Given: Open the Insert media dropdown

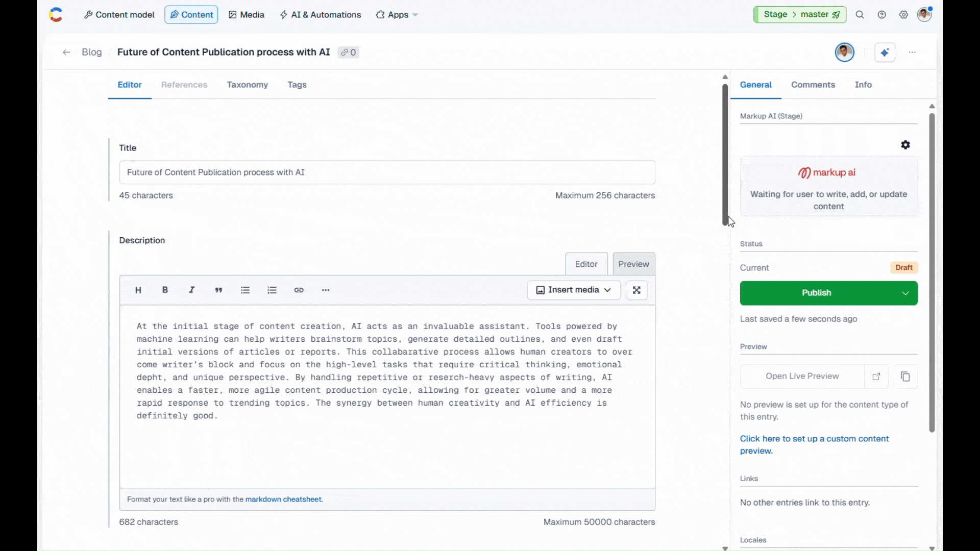Looking at the screenshot, I should coord(574,290).
